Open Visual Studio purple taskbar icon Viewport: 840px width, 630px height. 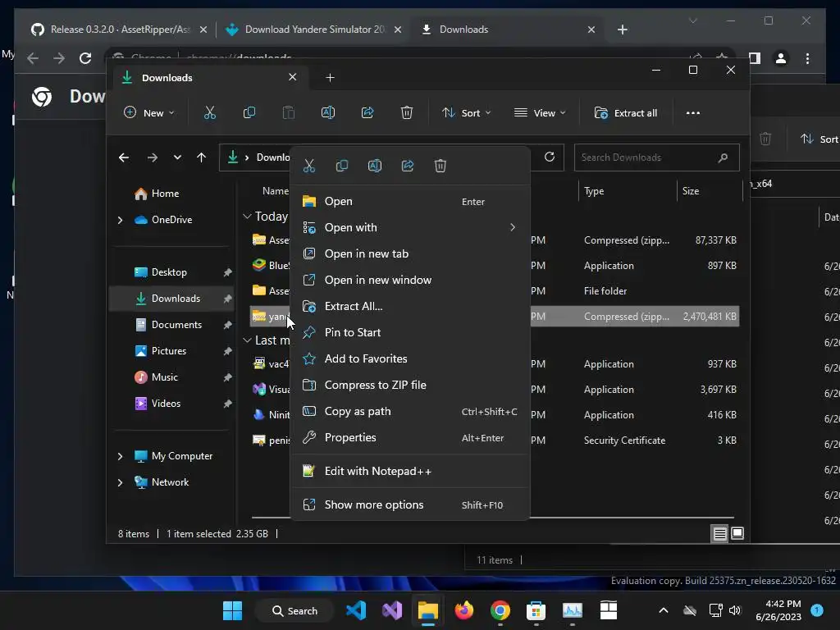point(392,610)
